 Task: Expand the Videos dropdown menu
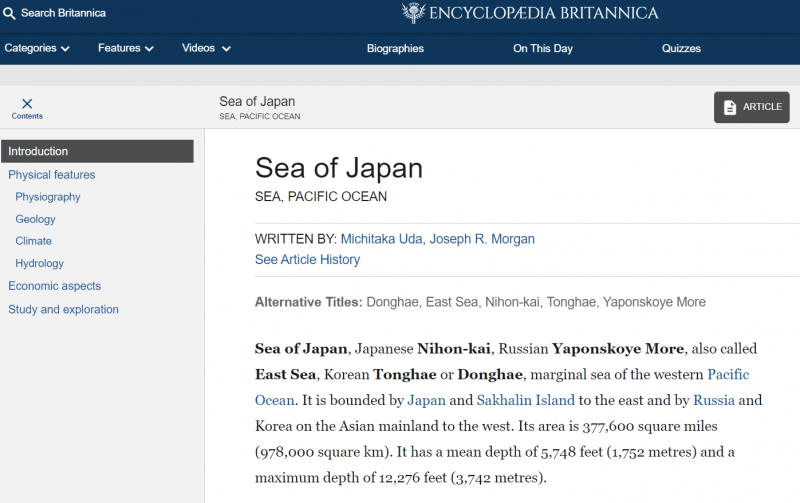[206, 48]
